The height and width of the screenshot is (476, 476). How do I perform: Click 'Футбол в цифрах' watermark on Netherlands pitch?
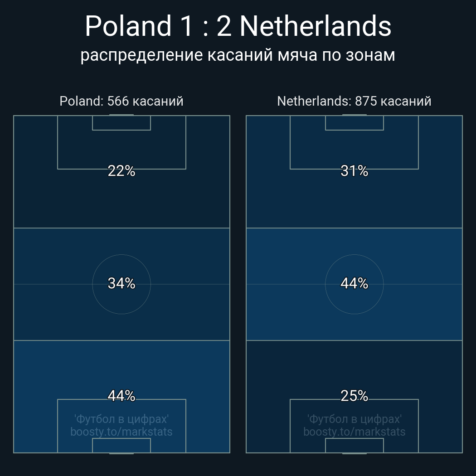click(x=354, y=419)
